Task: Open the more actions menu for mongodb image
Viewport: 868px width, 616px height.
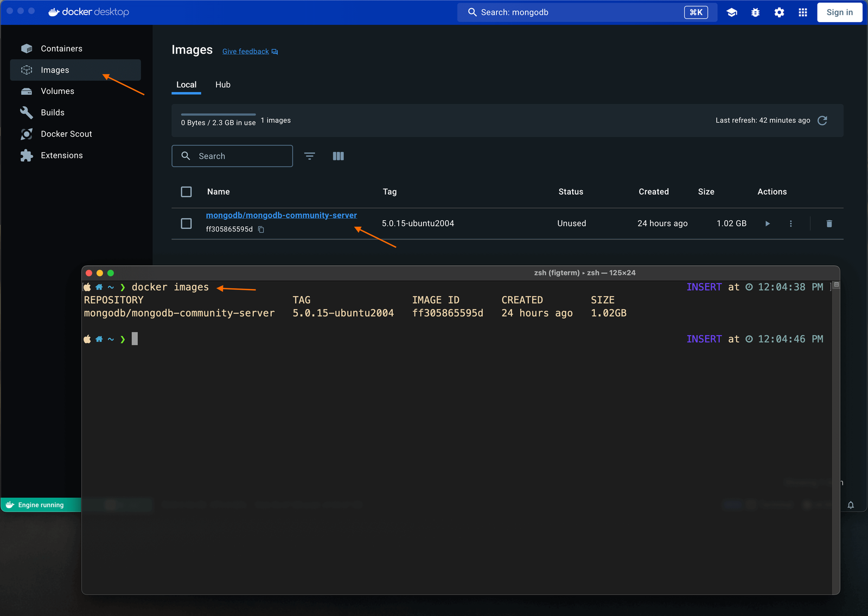Action: tap(790, 223)
